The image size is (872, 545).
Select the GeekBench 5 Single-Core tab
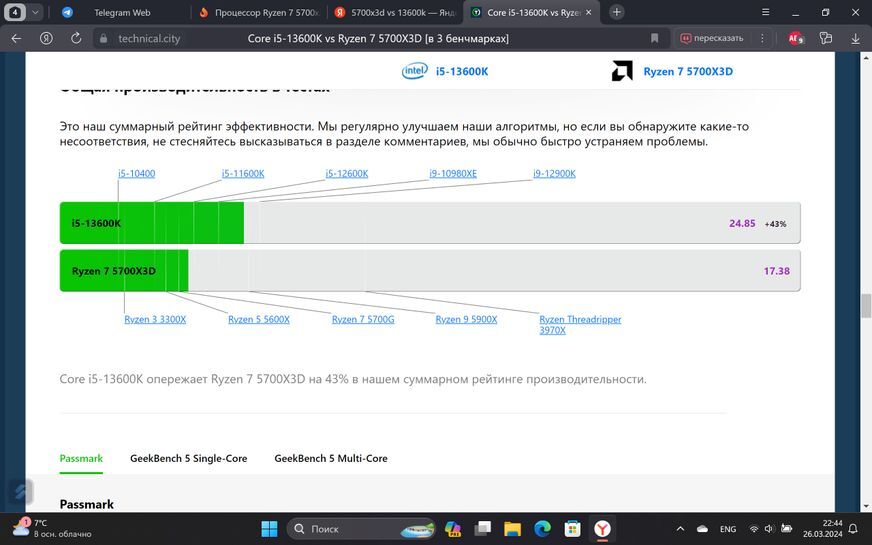click(189, 458)
